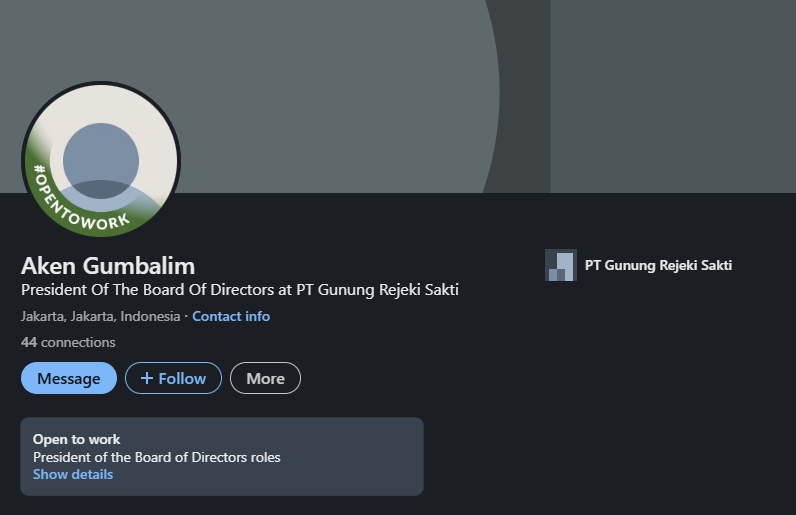Click the Open to work card heading
This screenshot has width=796, height=515.
point(77,439)
